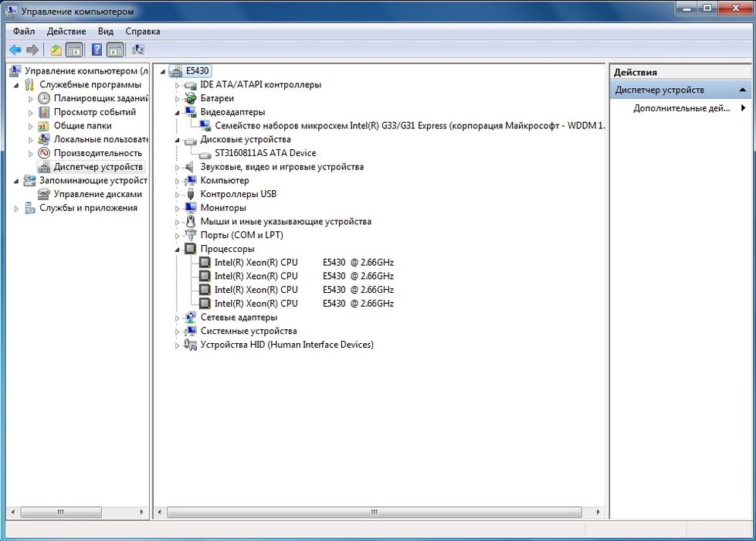Screen dimensions: 756x541
Task: Click the left tree horizontal scrollbar thumb
Action: tap(61, 512)
